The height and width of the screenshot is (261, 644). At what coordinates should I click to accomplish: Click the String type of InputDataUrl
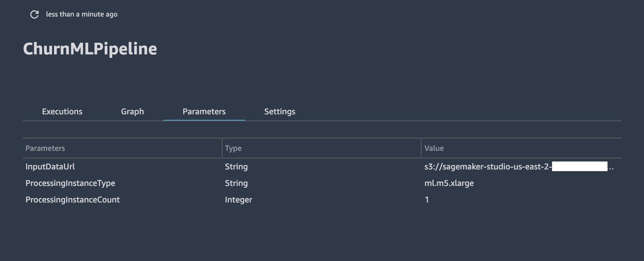tap(236, 167)
